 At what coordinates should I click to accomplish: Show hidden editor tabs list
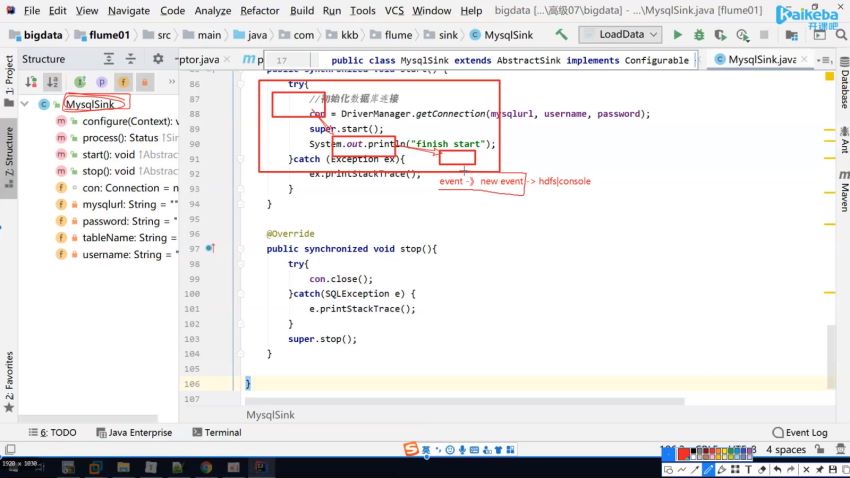(x=824, y=60)
